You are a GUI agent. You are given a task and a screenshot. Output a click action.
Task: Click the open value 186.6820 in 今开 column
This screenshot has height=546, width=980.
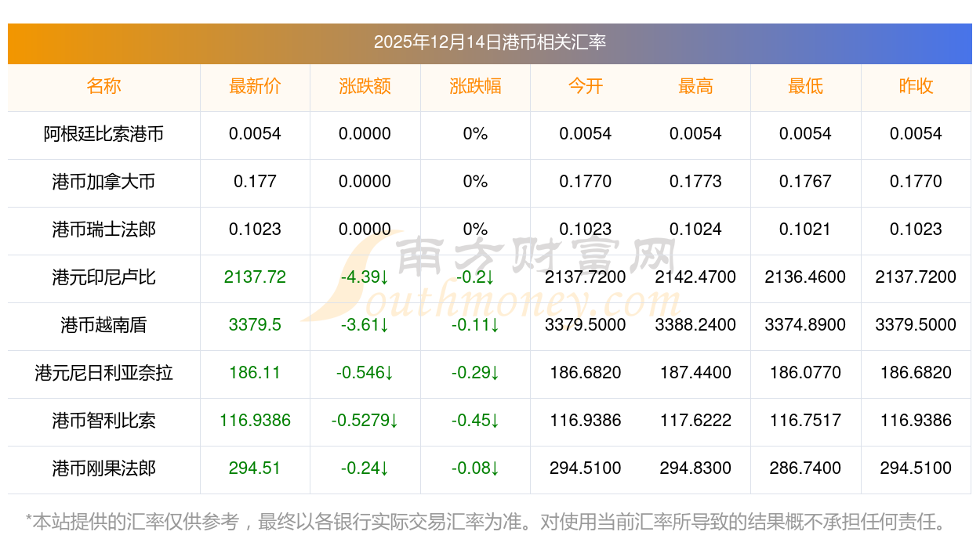tap(586, 373)
